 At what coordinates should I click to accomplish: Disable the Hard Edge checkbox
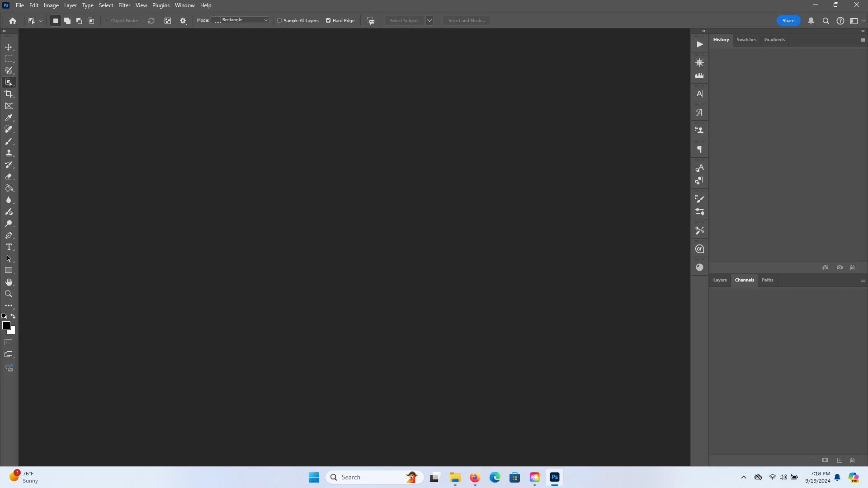coord(328,20)
